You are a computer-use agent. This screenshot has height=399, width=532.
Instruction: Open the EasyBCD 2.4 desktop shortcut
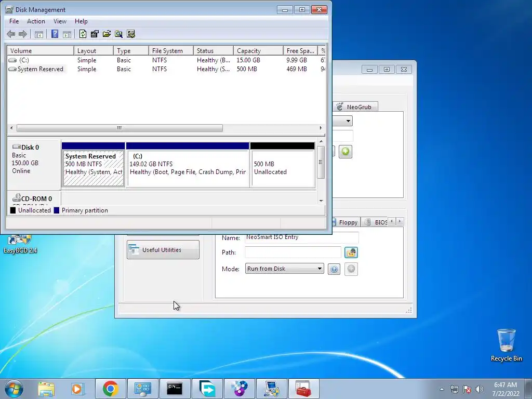coord(20,244)
